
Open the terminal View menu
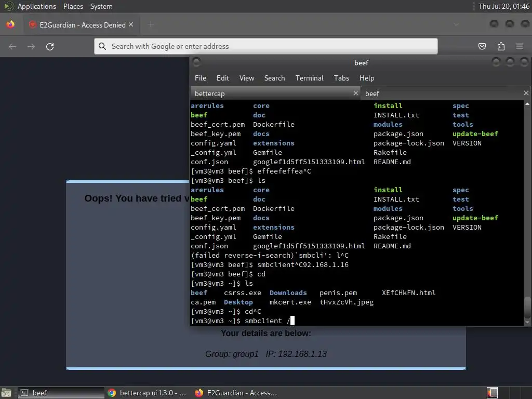pyautogui.click(x=247, y=78)
